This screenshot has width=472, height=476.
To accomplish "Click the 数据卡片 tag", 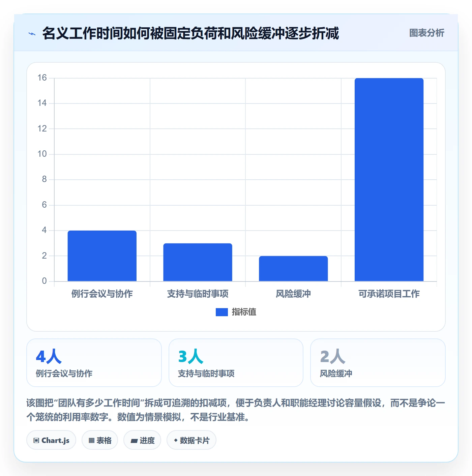I will click(191, 440).
